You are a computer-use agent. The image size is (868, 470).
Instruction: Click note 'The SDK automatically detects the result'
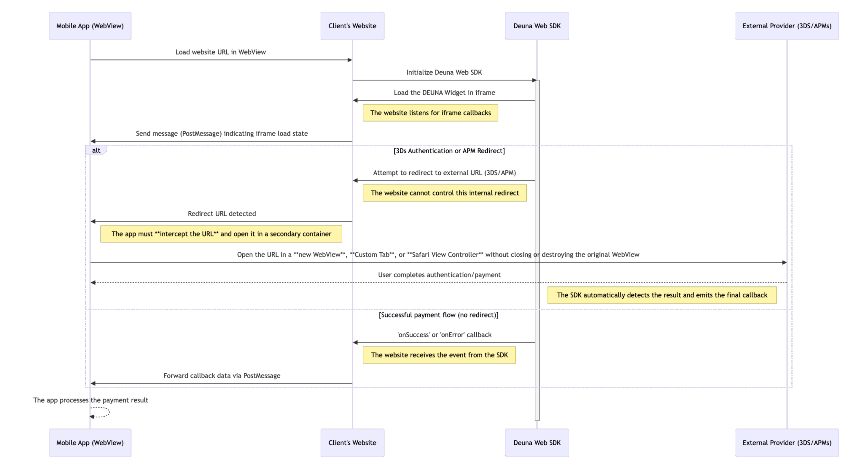coord(662,295)
